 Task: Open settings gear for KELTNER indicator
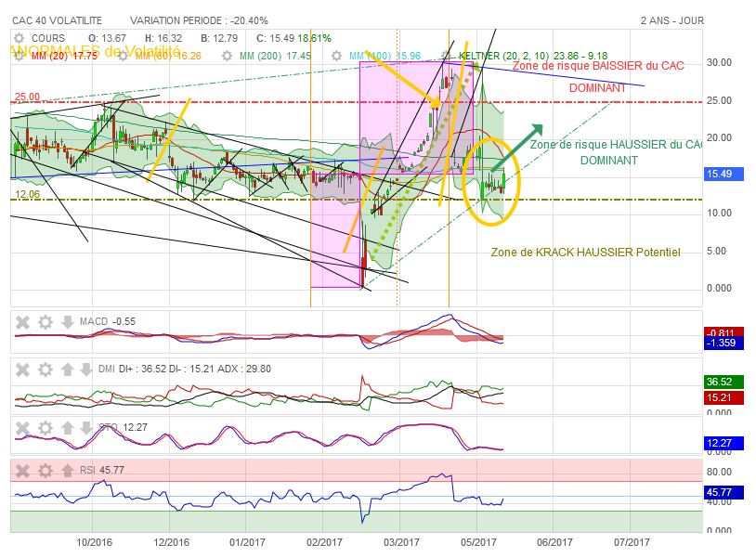tap(445, 56)
